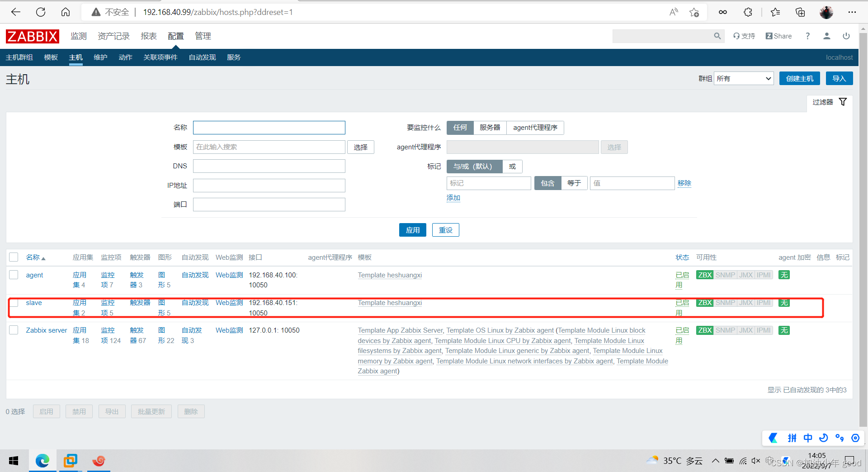Open the browser profile avatar

tap(826, 12)
